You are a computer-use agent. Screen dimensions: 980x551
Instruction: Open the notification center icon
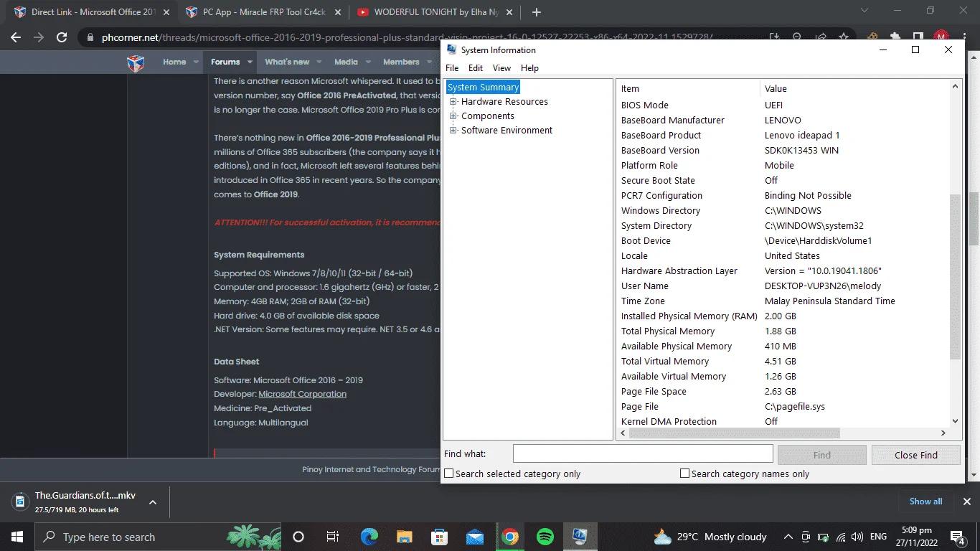[x=958, y=537]
